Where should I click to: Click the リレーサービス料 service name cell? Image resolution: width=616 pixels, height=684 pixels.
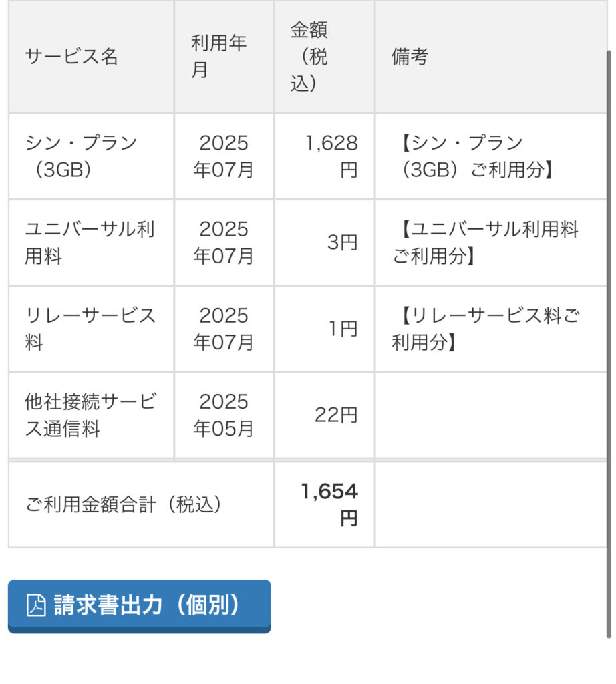91,329
